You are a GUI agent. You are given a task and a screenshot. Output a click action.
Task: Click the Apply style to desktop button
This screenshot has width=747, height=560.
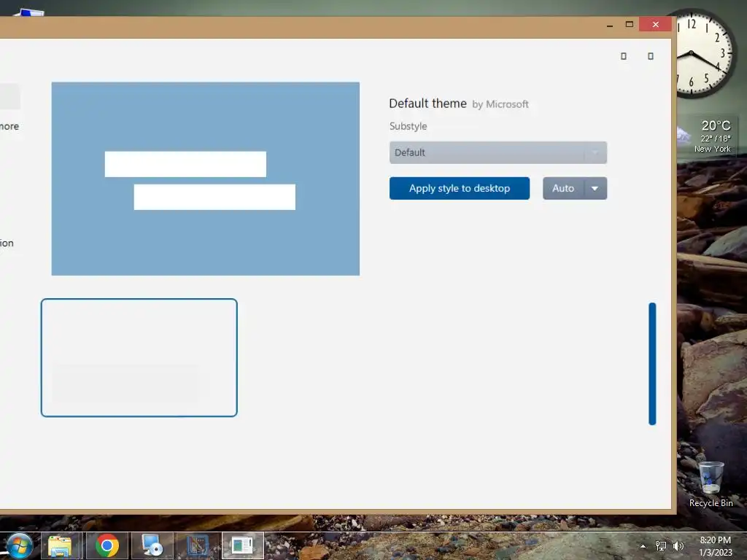(460, 188)
